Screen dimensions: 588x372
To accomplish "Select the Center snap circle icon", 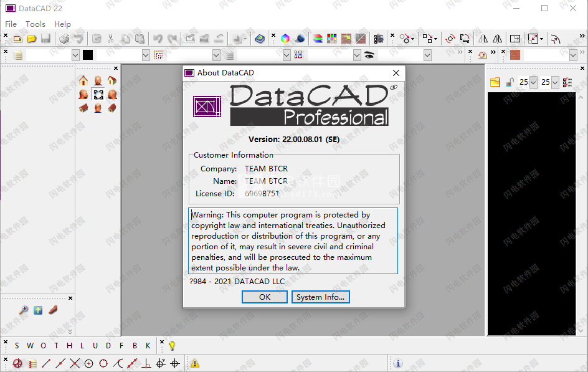I will tap(89, 363).
